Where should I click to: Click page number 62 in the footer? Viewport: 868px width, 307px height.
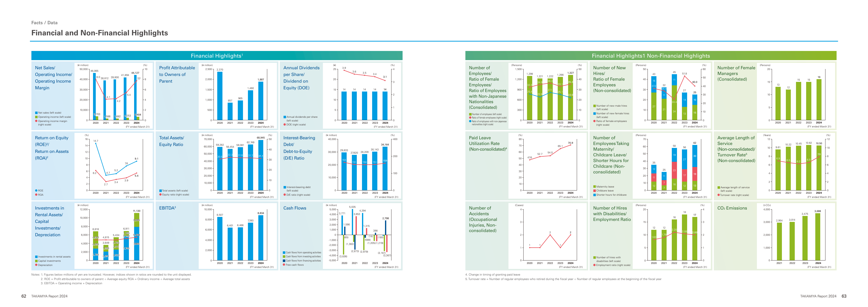pyautogui.click(x=24, y=296)
